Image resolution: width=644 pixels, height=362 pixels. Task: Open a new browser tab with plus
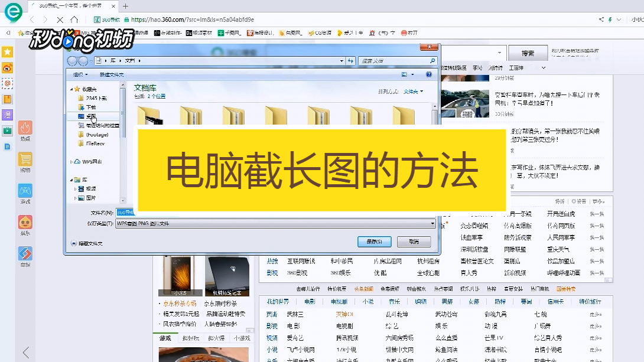126,6
